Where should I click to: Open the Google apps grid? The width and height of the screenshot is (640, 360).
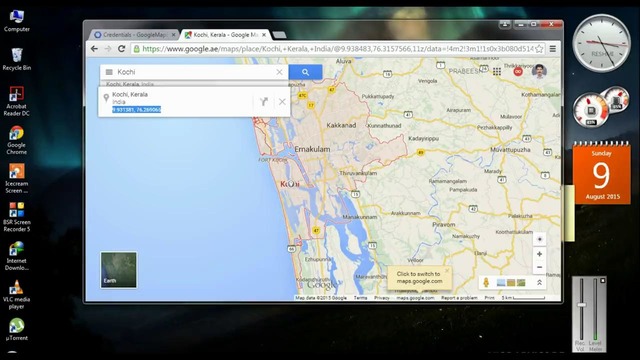pyautogui.click(x=497, y=72)
